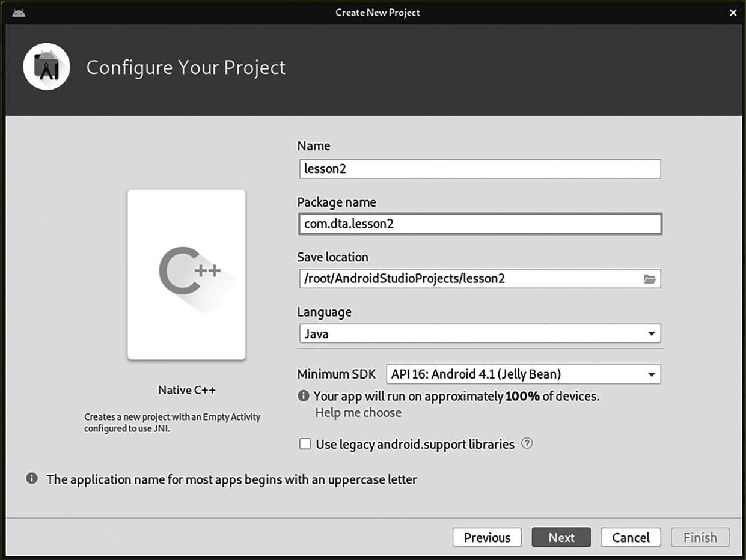Click the Android icon in title bar
The image size is (746, 560).
tap(19, 13)
